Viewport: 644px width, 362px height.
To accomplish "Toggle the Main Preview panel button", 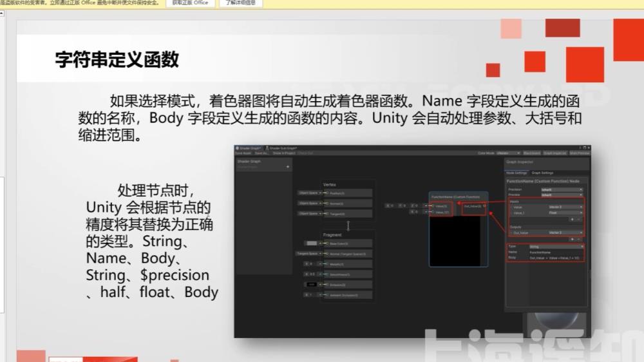I will tap(580, 153).
